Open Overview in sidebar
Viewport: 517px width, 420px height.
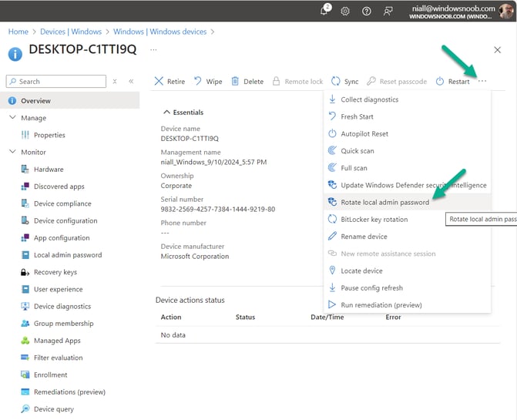point(69,100)
